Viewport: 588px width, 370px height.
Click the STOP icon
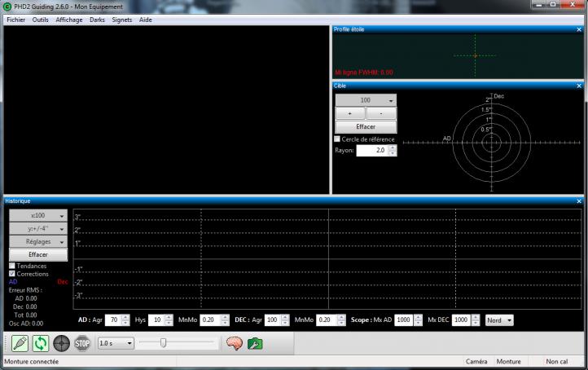coord(82,343)
